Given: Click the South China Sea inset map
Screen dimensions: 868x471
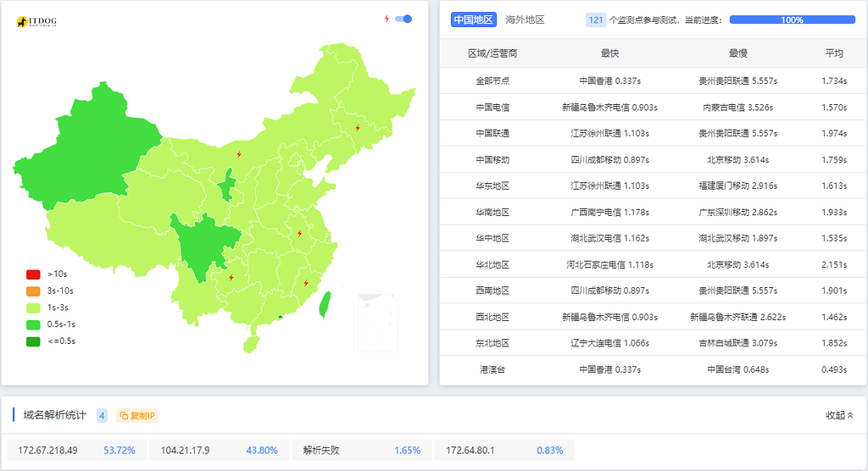Looking at the screenshot, I should 378,323.
